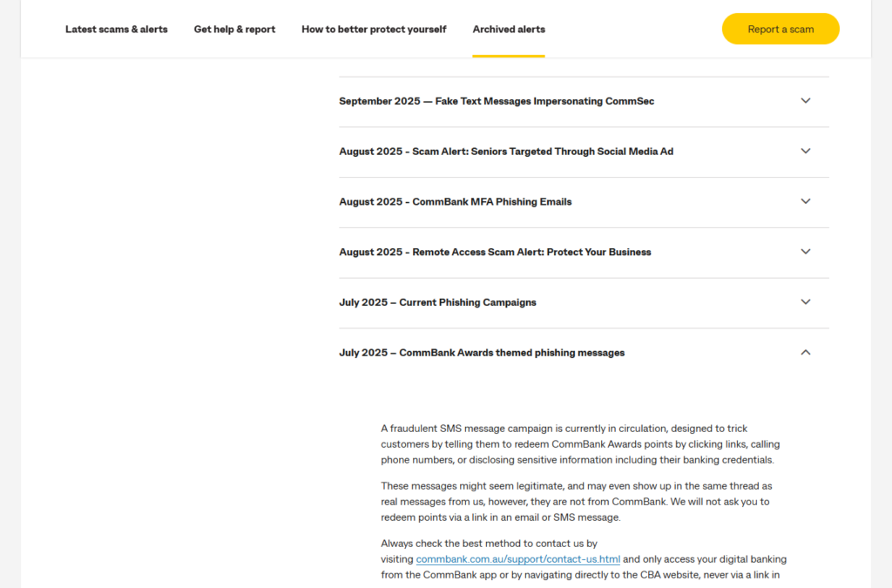Expand chevron for July 2025 Current Phishing Campaigns

pyautogui.click(x=806, y=302)
